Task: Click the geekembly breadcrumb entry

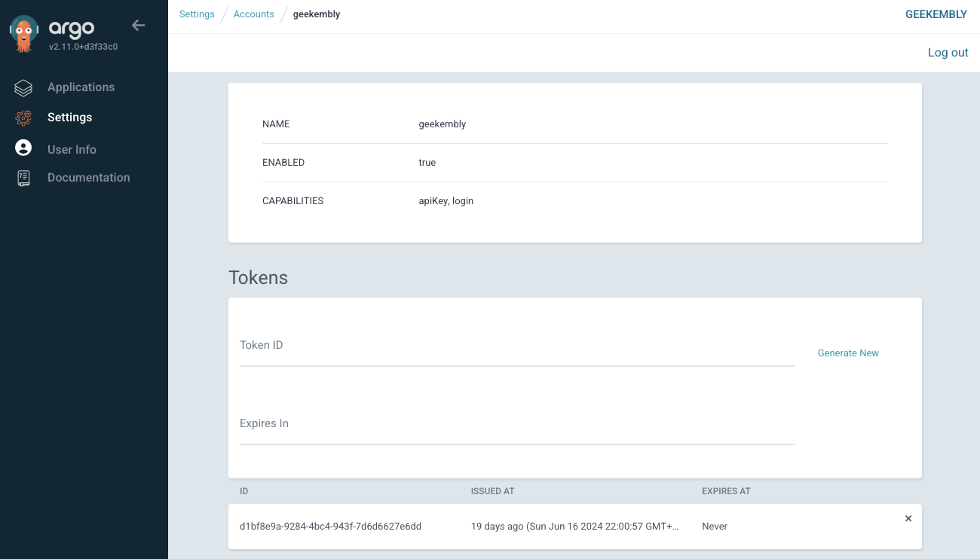Action: [x=316, y=14]
